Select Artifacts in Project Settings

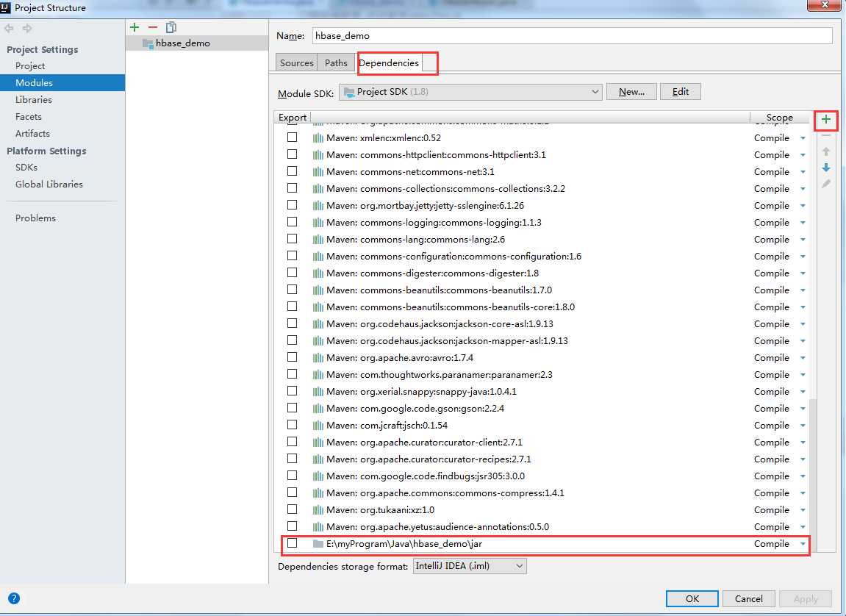32,133
